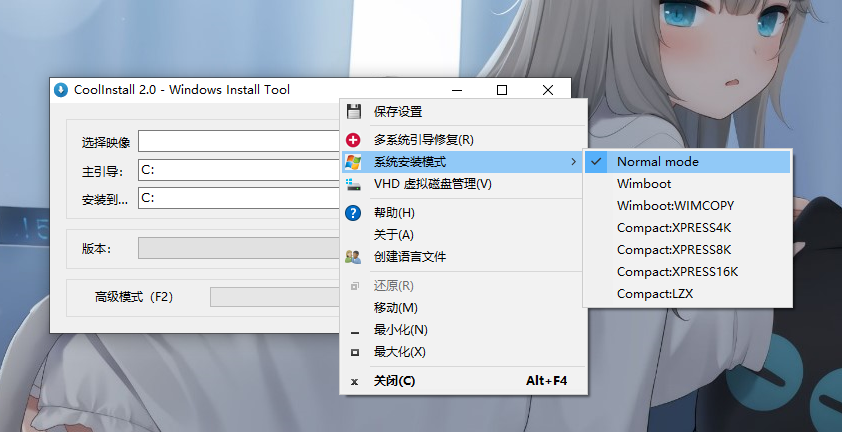The image size is (842, 432).
Task: Choose 创建语言文件 menu entry
Action: tap(463, 257)
